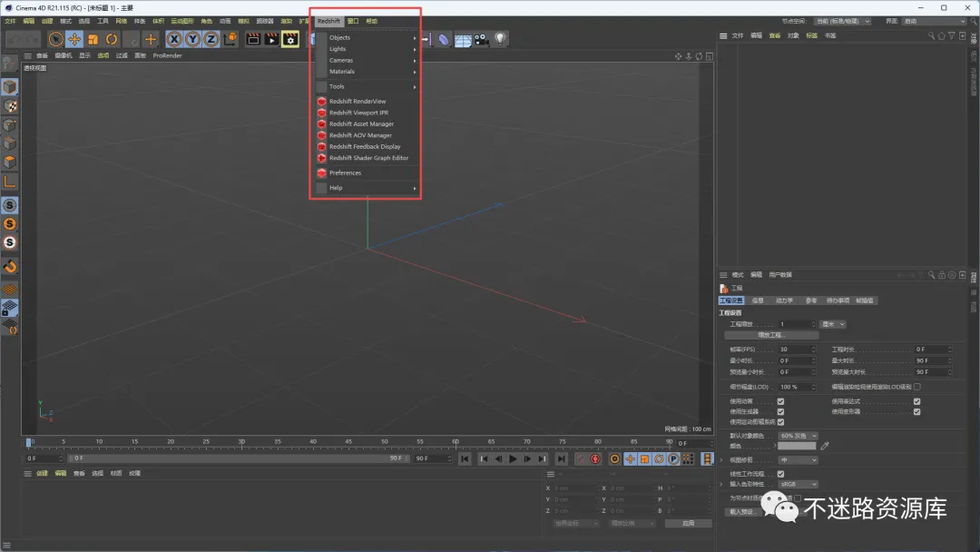Activate the Rotate tool in top toolbar
The height and width of the screenshot is (552, 980).
112,39
